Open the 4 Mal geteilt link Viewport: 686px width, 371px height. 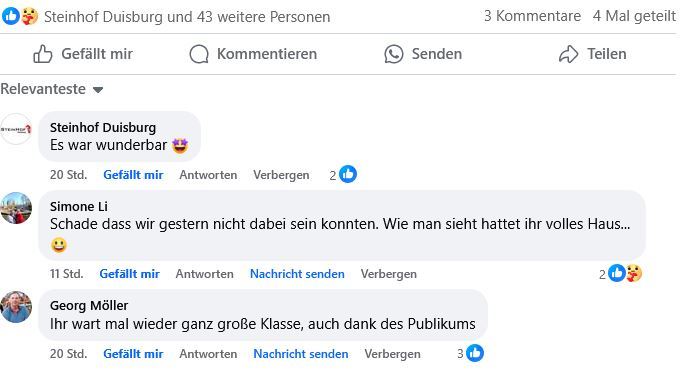click(x=634, y=16)
